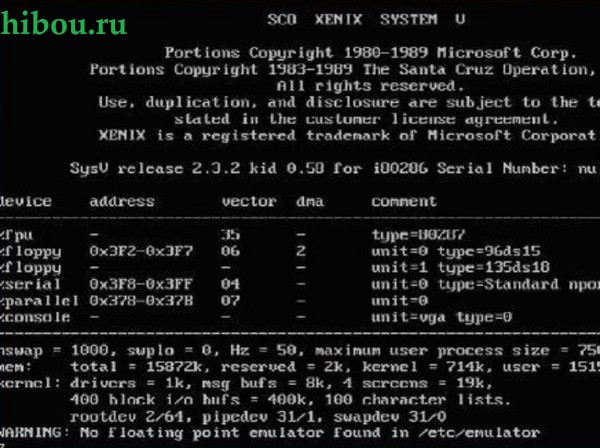The width and height of the screenshot is (600, 448).
Task: Click address "0x3F2-0x3F7"
Action: (x=141, y=251)
